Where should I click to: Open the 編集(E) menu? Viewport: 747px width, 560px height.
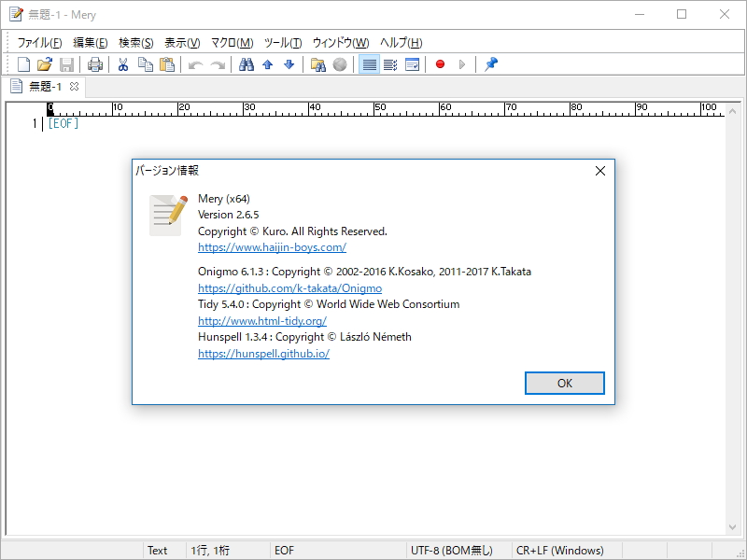pos(90,43)
